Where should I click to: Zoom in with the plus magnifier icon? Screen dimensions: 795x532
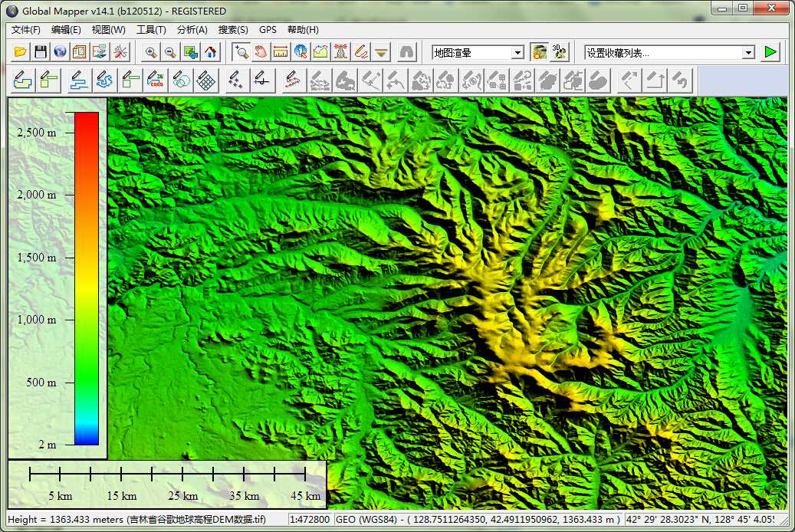tap(150, 51)
